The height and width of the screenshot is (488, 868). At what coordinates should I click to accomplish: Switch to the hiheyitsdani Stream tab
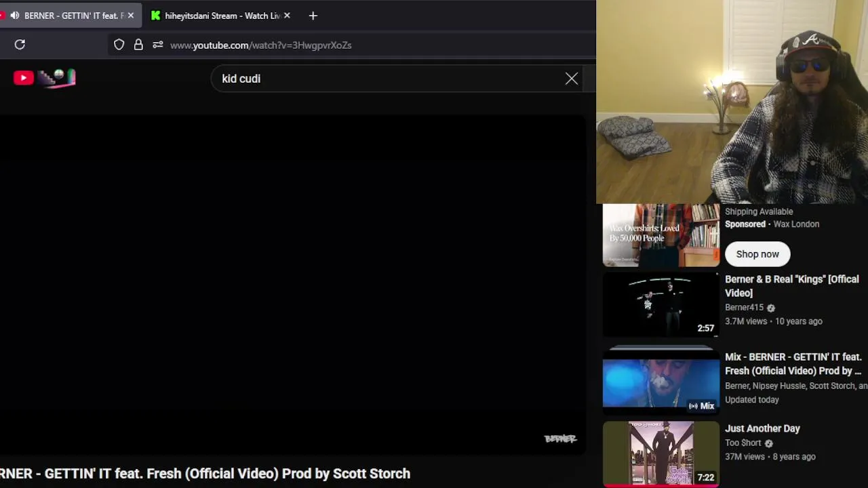220,16
